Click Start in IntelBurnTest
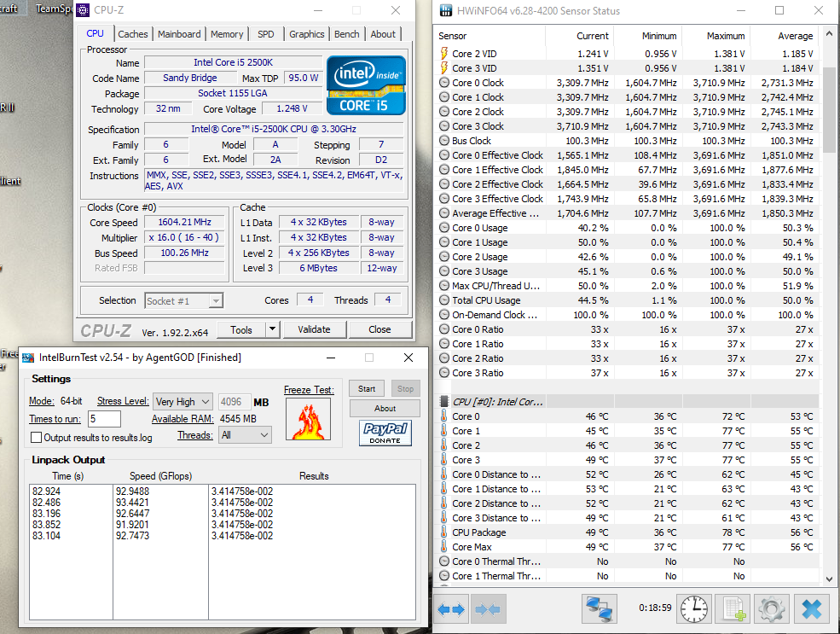 367,388
